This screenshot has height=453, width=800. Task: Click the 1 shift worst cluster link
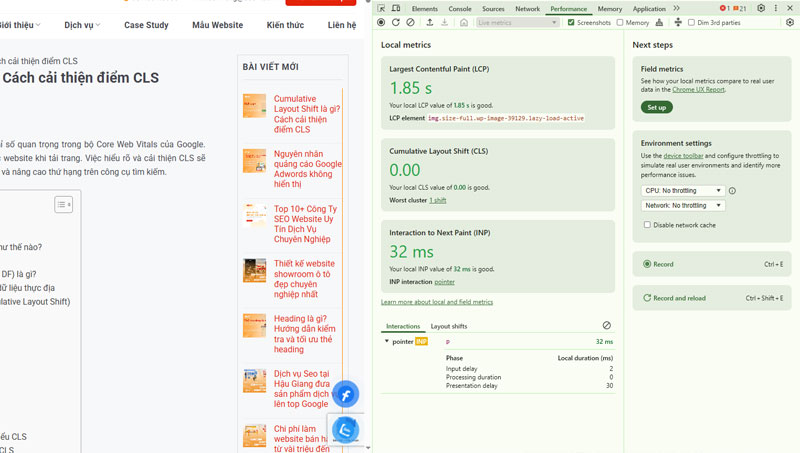tap(437, 200)
